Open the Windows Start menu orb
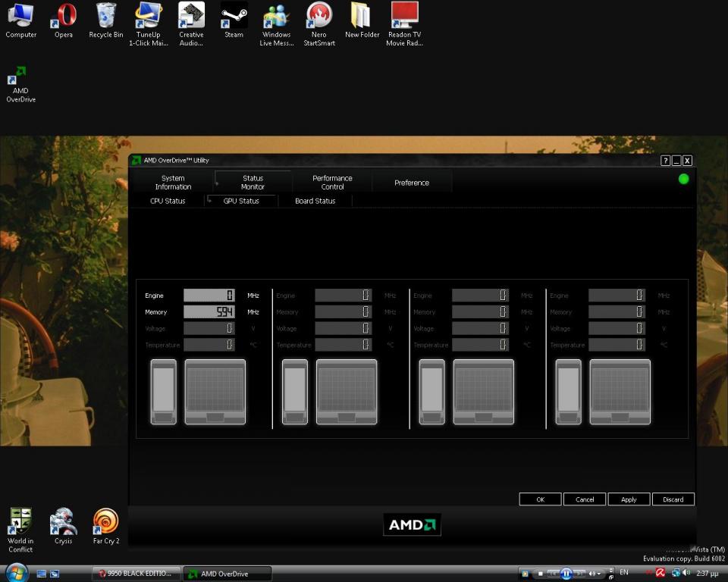 point(17,573)
